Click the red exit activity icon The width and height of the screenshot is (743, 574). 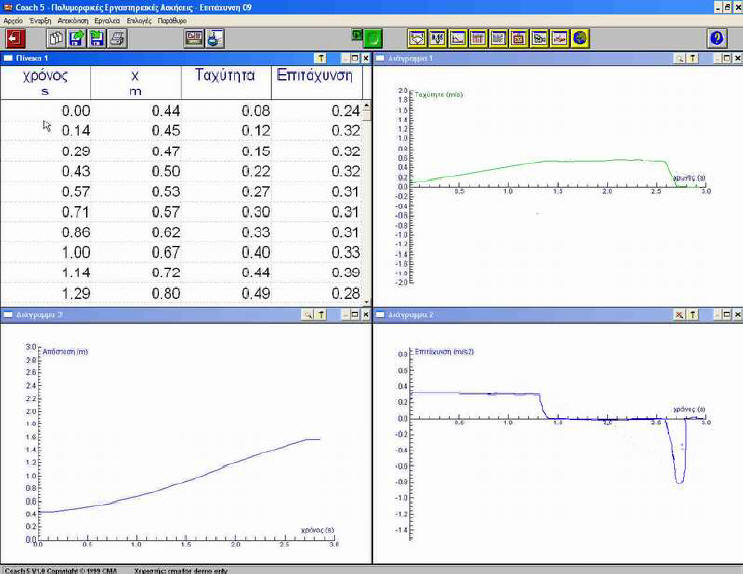15,38
